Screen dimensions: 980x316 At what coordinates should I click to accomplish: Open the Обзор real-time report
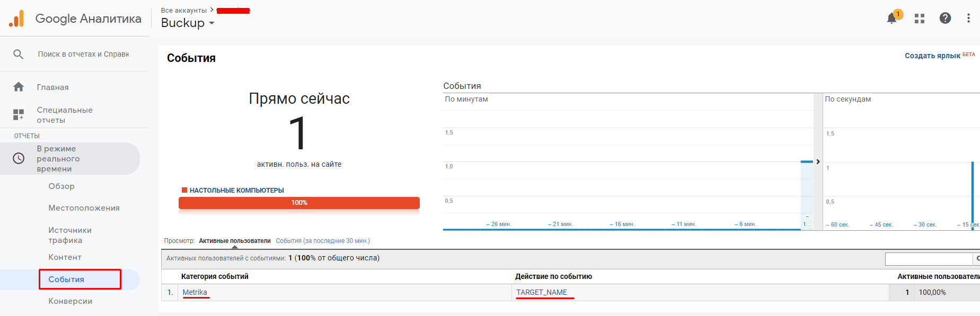(61, 186)
